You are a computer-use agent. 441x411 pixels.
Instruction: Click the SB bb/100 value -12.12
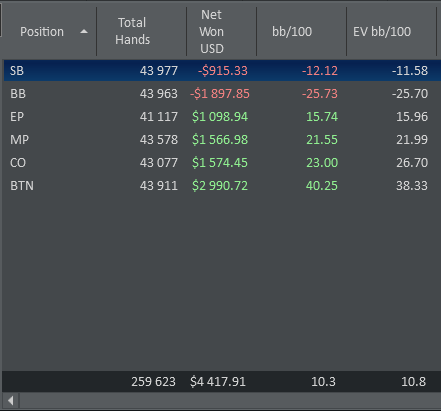click(320, 71)
